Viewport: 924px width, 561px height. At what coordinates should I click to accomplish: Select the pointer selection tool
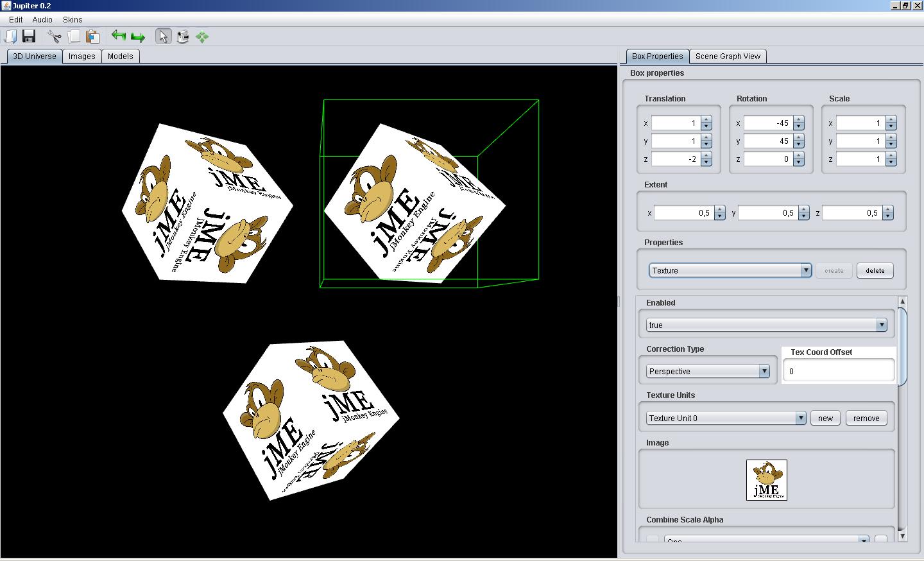(x=164, y=37)
